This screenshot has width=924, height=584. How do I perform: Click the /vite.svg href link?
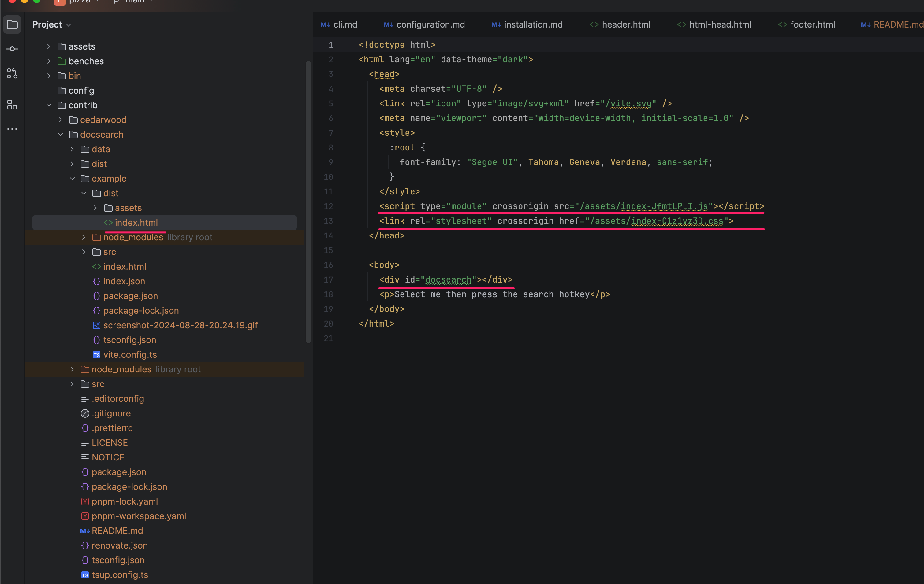click(x=628, y=104)
